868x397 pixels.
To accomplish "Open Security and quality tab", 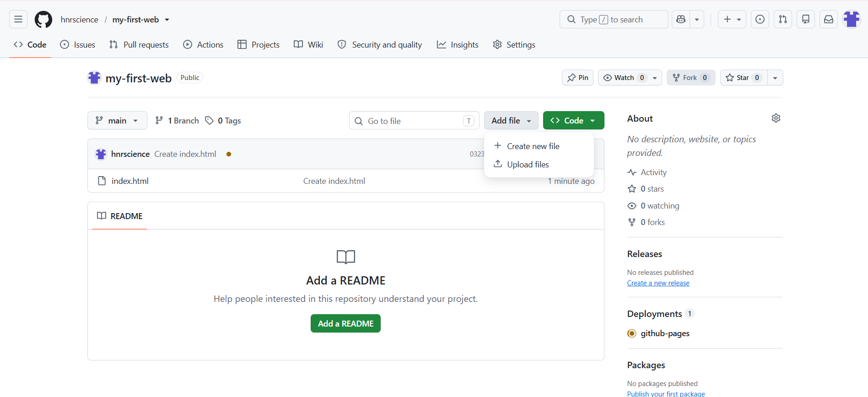I will click(x=380, y=44).
